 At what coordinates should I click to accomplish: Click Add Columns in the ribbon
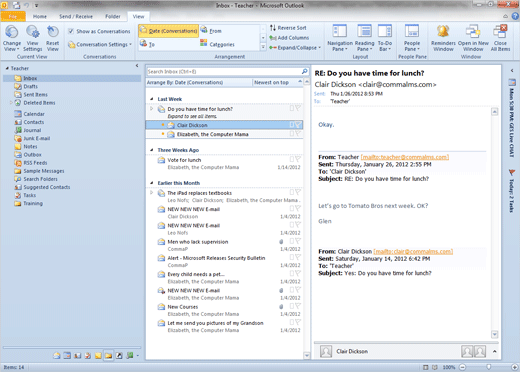289,38
